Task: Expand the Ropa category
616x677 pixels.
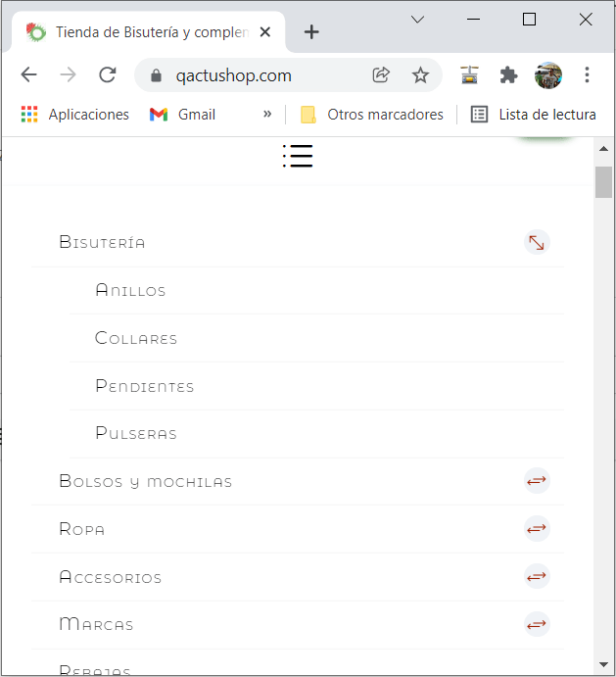Action: (537, 528)
